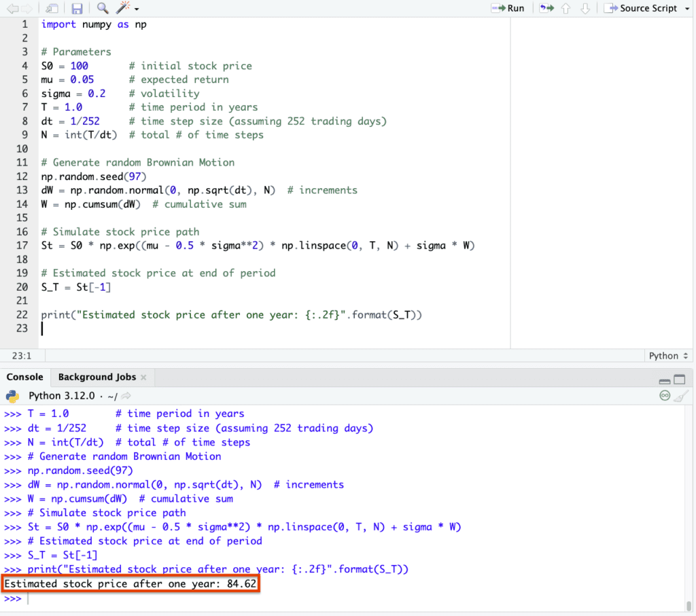Click the Save document icon
696x616 pixels.
77,9
